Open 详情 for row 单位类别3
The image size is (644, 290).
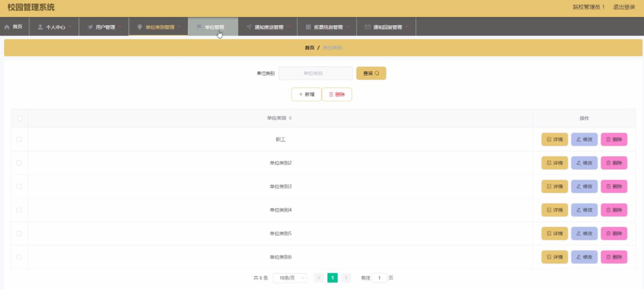coord(555,187)
